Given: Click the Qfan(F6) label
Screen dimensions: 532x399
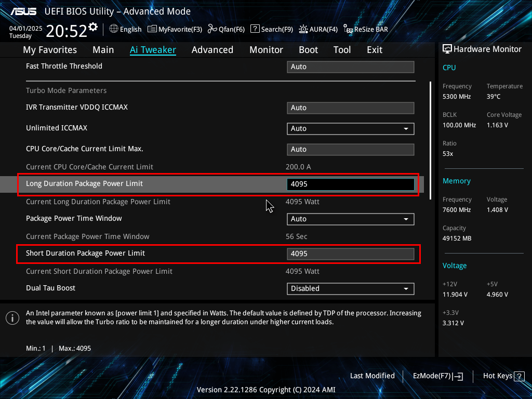Looking at the screenshot, I should (x=232, y=30).
